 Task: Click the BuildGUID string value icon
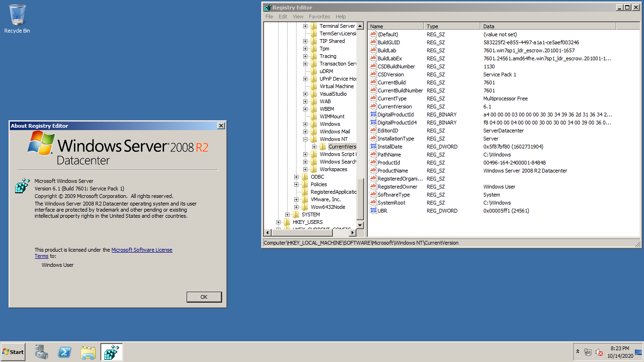373,42
